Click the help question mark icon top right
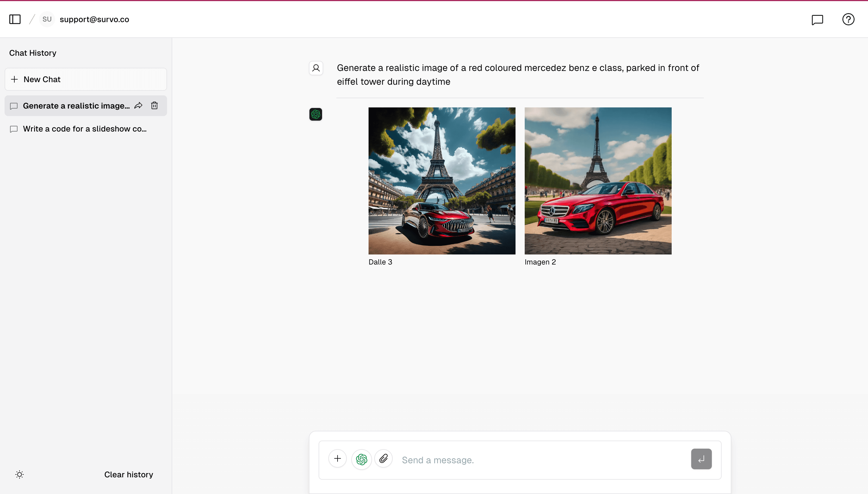This screenshot has width=868, height=494. click(849, 19)
